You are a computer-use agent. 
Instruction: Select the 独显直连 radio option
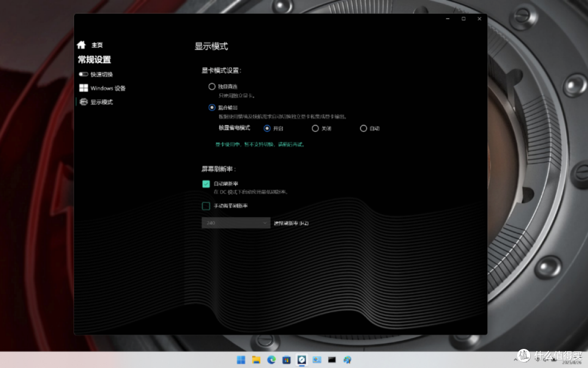tap(212, 87)
